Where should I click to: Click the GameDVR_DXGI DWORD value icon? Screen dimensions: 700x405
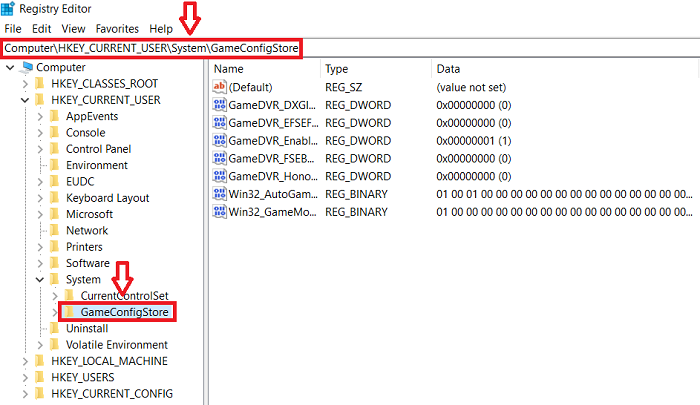point(219,104)
